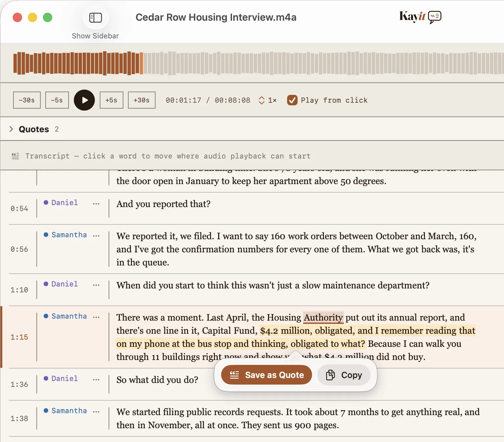Skip forward with the +5s button

pyautogui.click(x=112, y=100)
